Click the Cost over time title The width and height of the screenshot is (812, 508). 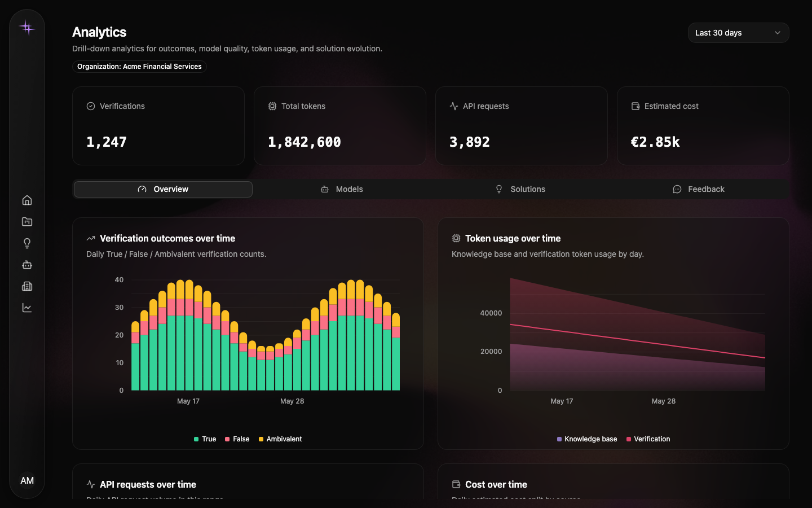coord(496,484)
